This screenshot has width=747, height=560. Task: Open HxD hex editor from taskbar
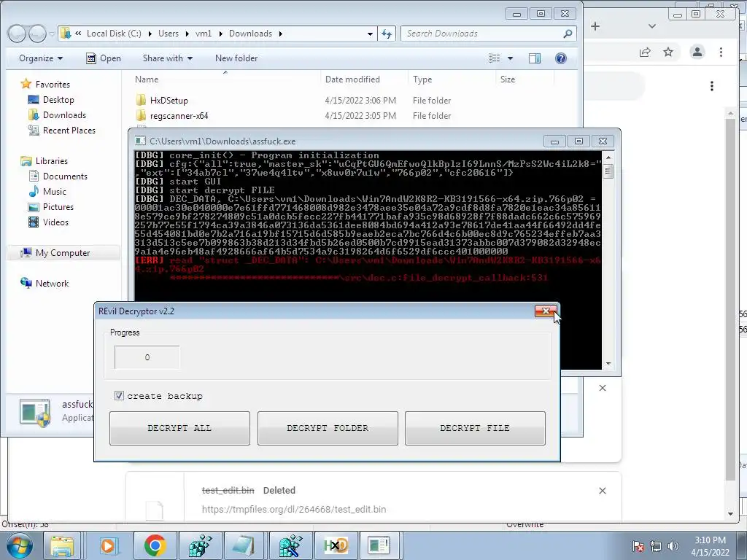[x=336, y=545]
